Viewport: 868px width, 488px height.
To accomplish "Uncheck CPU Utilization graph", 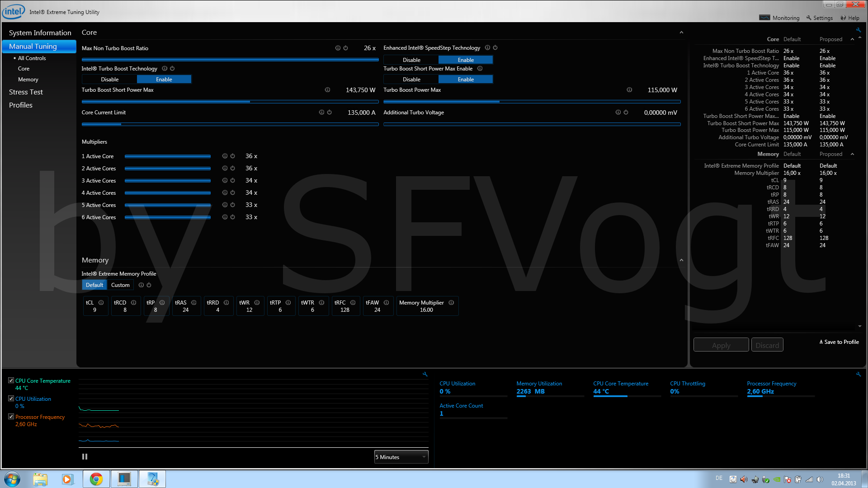I will tap(11, 399).
